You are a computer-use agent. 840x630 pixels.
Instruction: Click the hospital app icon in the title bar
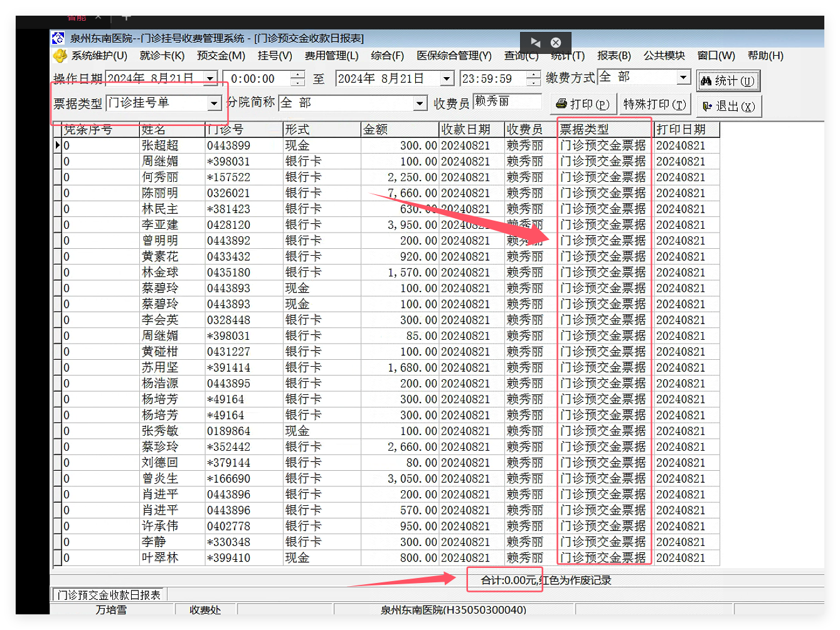tap(58, 38)
